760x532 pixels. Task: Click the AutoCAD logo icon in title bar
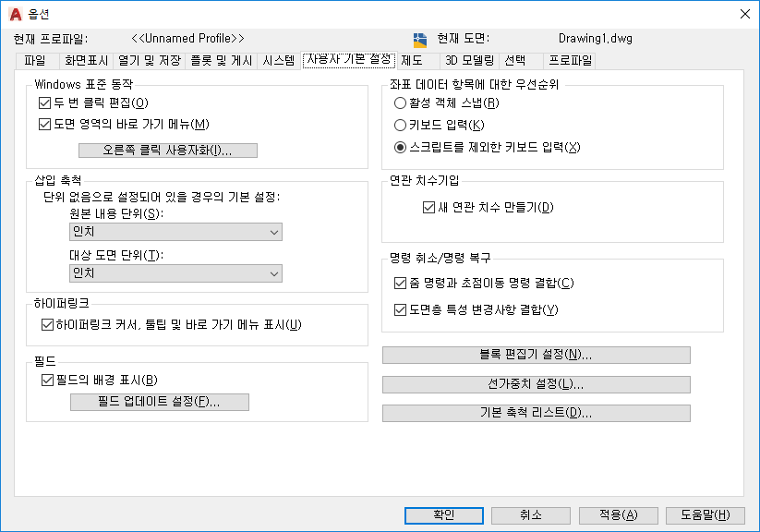16,14
